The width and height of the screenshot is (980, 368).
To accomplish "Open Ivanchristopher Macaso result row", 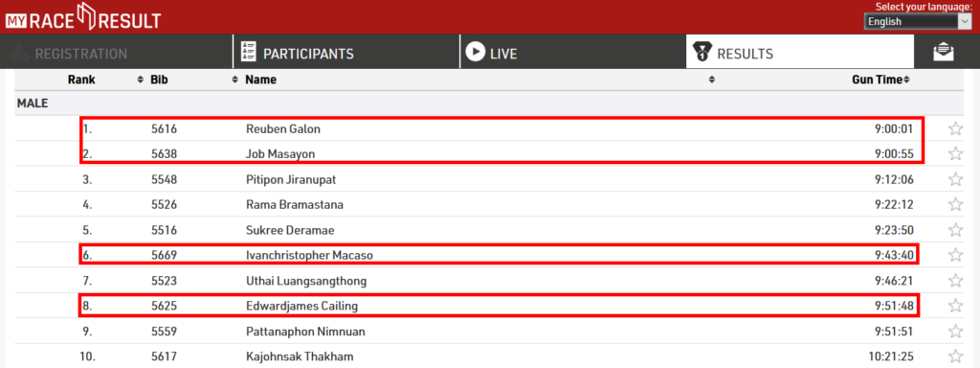I will click(x=500, y=255).
